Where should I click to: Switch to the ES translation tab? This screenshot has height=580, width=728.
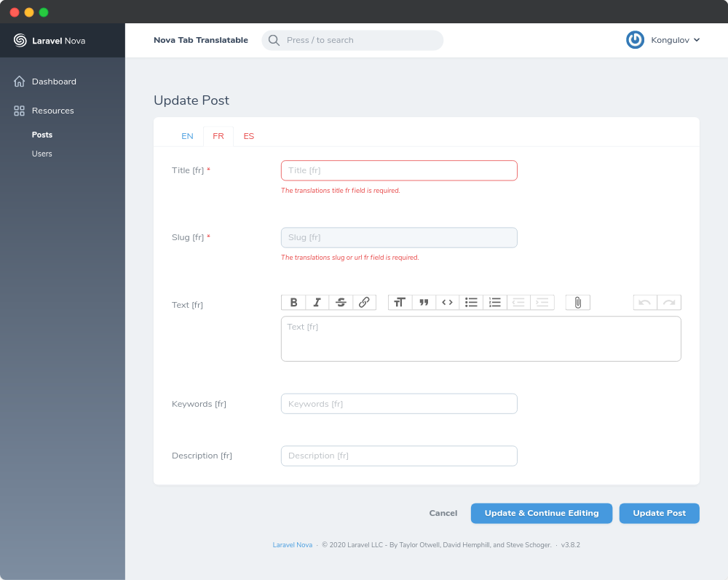249,136
